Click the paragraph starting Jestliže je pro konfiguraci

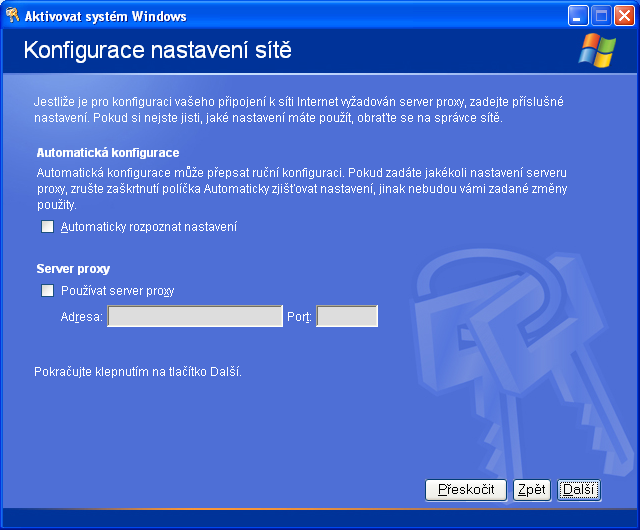[299, 109]
